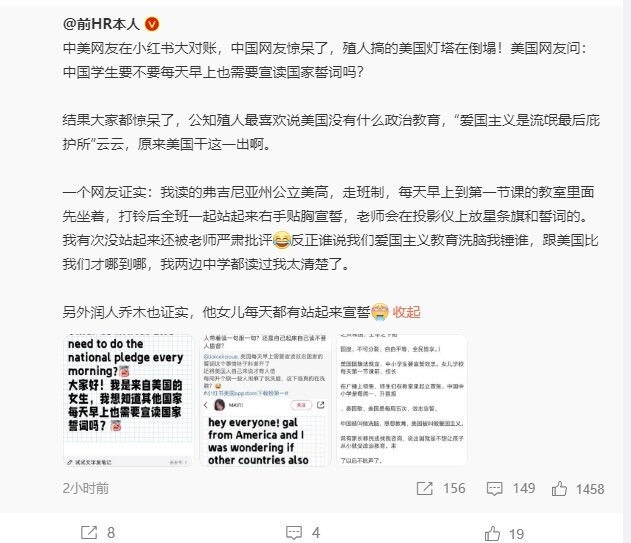Image resolution: width=631 pixels, height=543 pixels.
Task: Open the comment icon showing 4
Action: click(x=294, y=533)
